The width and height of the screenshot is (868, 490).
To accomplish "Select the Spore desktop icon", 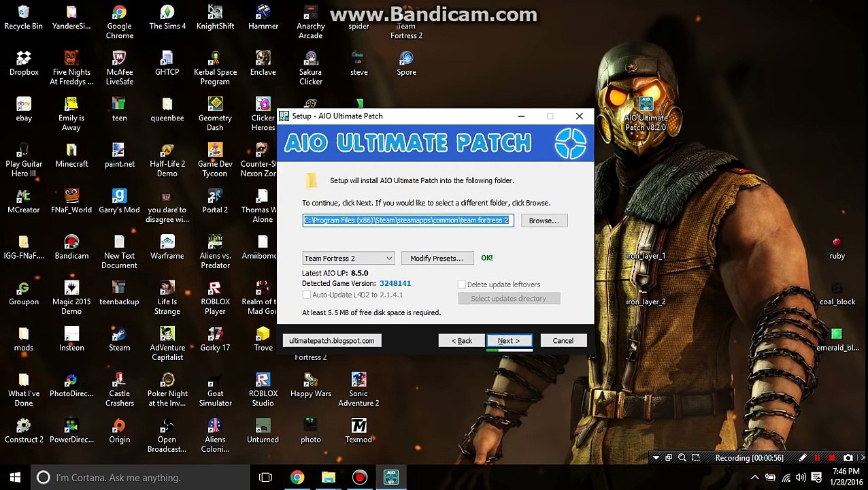I will (406, 64).
